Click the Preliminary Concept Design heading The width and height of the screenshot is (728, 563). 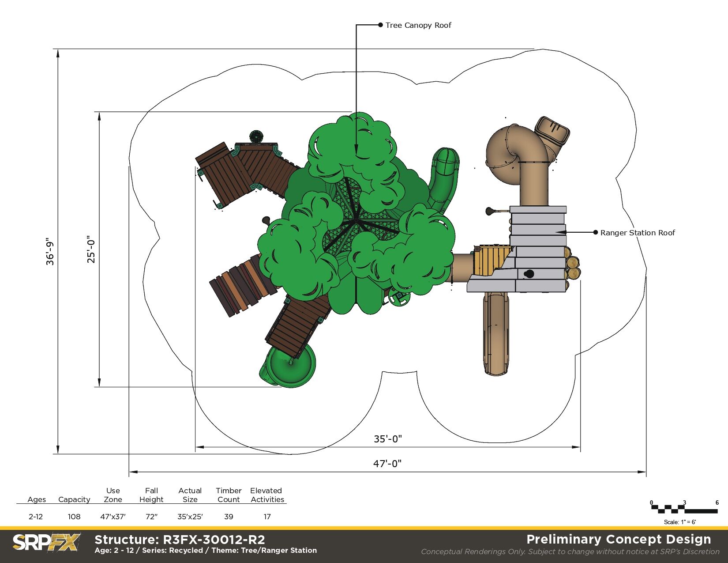619,539
